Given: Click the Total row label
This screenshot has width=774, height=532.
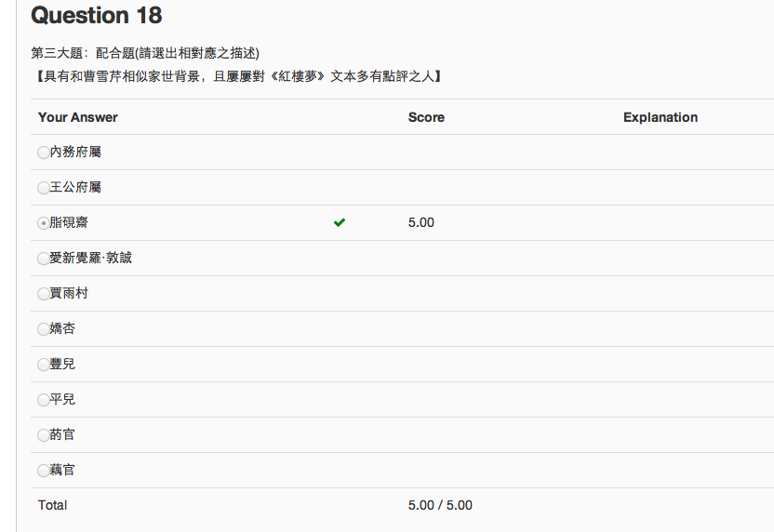Looking at the screenshot, I should click(x=52, y=505).
